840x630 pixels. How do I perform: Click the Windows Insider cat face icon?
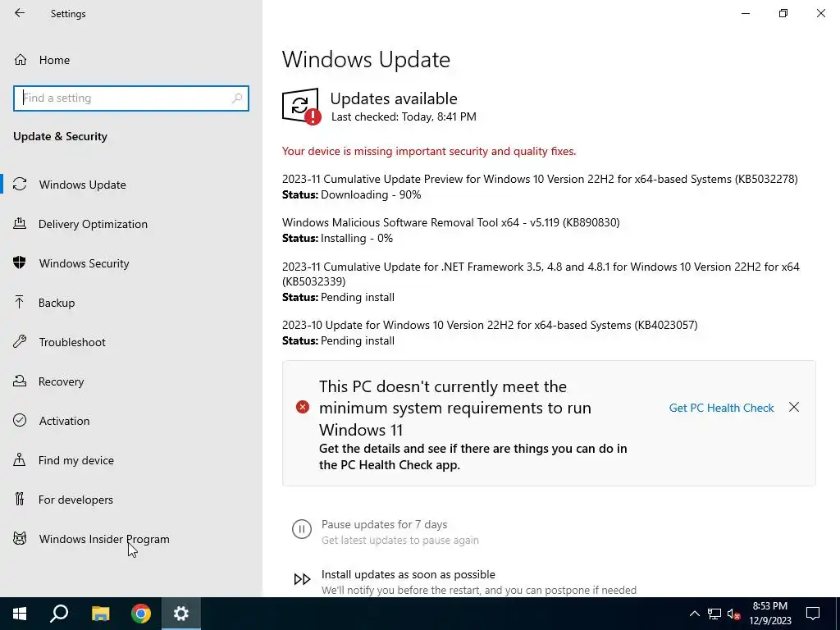click(20, 538)
